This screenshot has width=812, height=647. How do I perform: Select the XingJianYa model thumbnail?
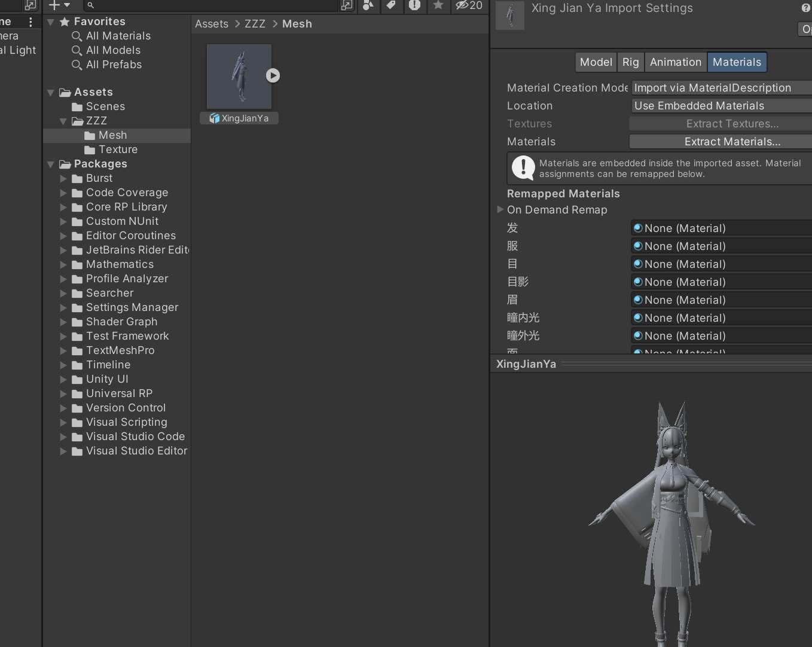tap(239, 77)
